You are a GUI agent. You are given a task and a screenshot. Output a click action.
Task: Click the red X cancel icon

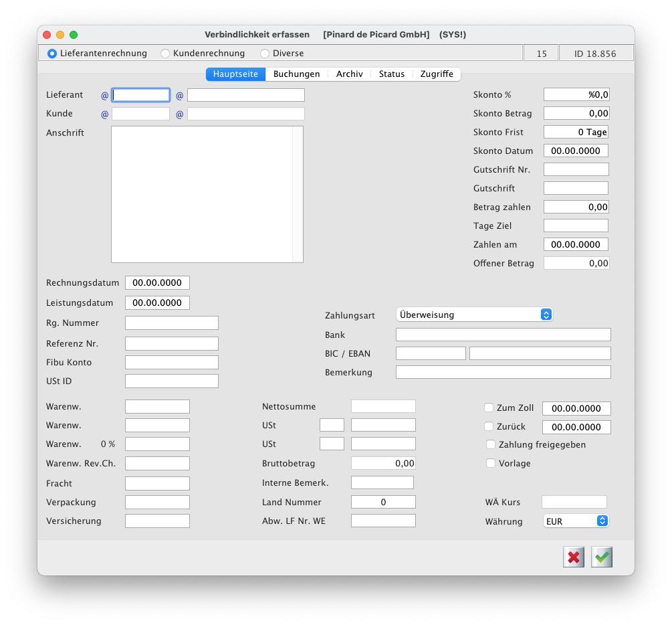pyautogui.click(x=573, y=557)
